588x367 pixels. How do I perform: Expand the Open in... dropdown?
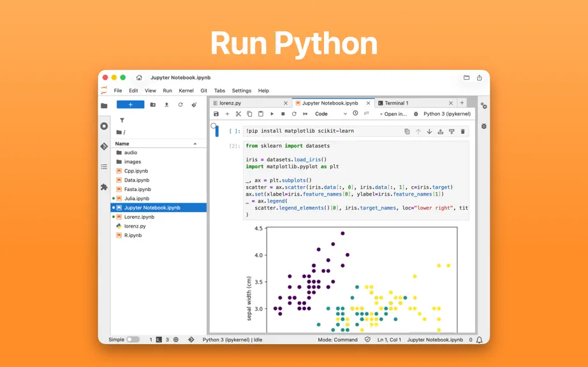393,114
